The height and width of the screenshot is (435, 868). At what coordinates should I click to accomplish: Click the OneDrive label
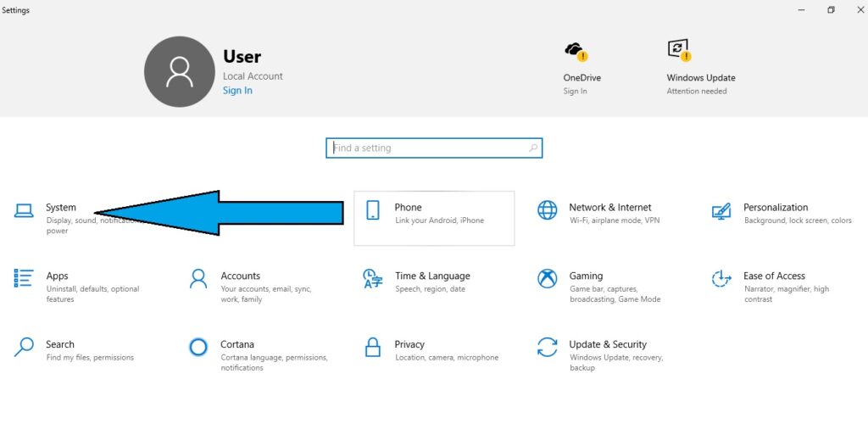click(581, 77)
